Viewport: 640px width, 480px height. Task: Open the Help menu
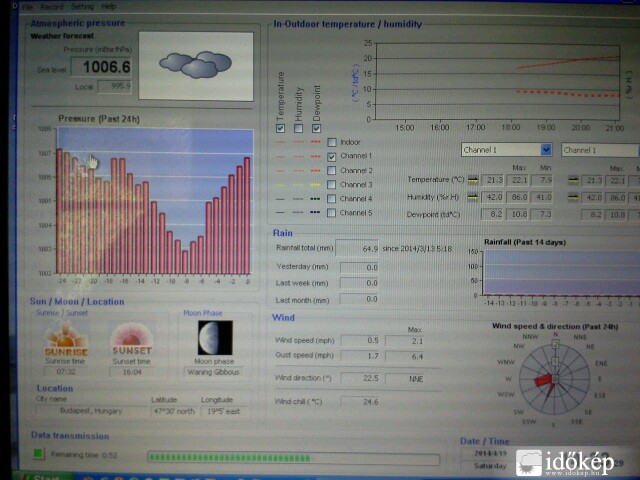coord(109,6)
